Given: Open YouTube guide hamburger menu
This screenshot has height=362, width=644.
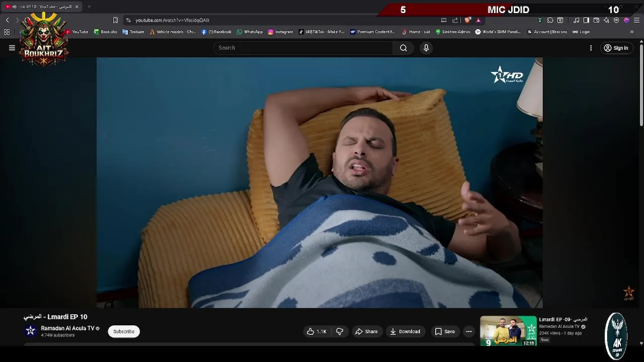Looking at the screenshot, I should pos(12,48).
